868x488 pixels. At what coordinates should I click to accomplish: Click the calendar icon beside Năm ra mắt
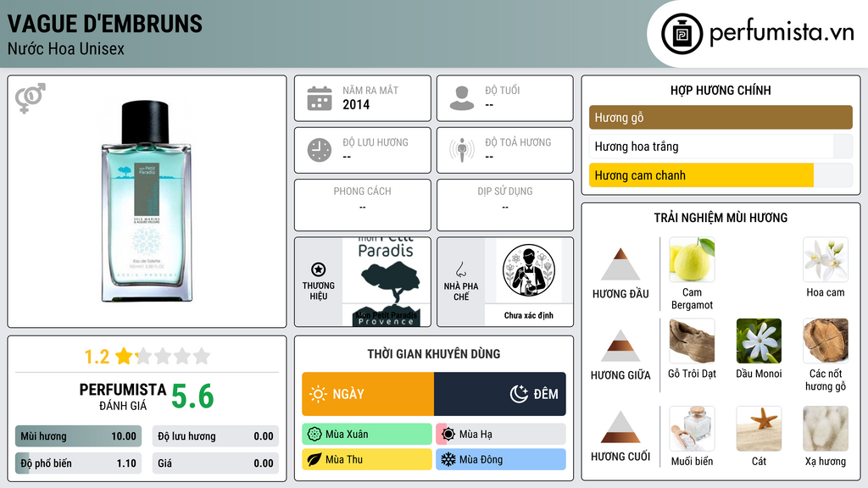[320, 98]
